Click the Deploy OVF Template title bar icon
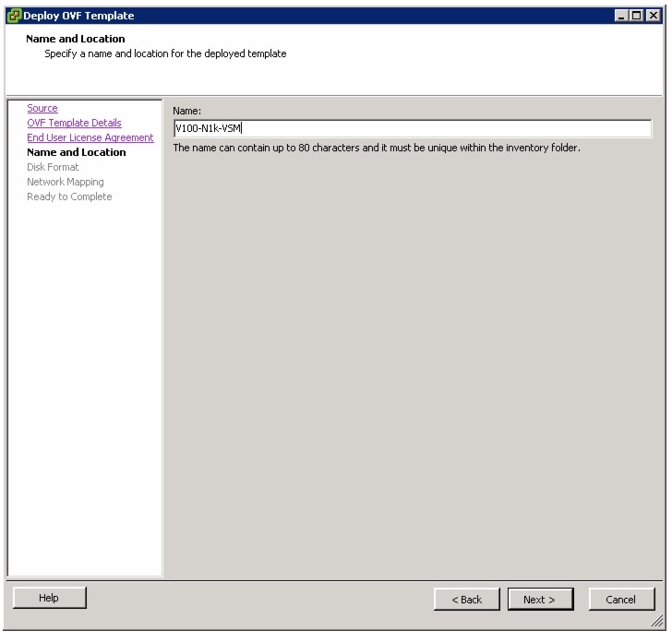The image size is (672, 643). point(14,16)
